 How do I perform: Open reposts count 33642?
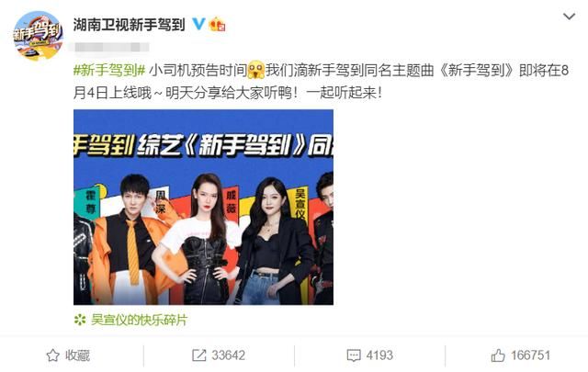(229, 355)
